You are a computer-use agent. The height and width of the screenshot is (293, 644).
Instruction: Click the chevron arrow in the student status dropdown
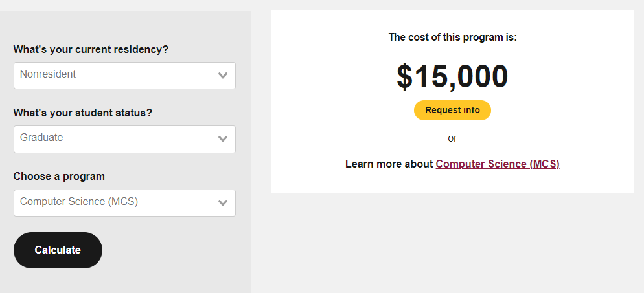[x=223, y=139]
